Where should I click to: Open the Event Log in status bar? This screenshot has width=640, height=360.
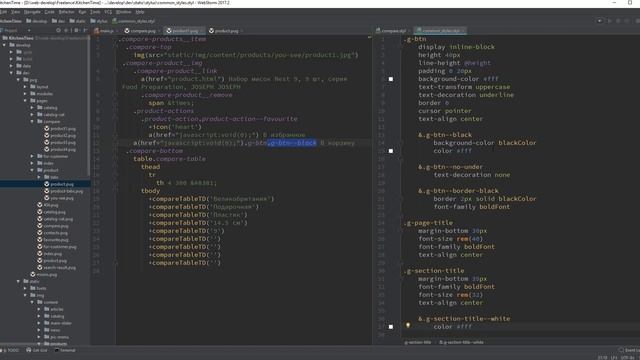(629, 350)
